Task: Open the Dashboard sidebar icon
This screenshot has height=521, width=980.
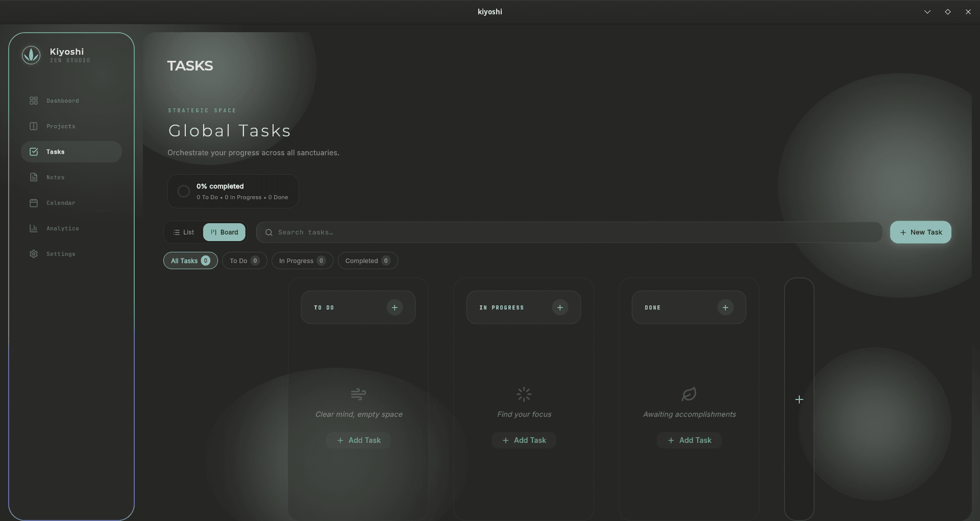Action: point(34,101)
